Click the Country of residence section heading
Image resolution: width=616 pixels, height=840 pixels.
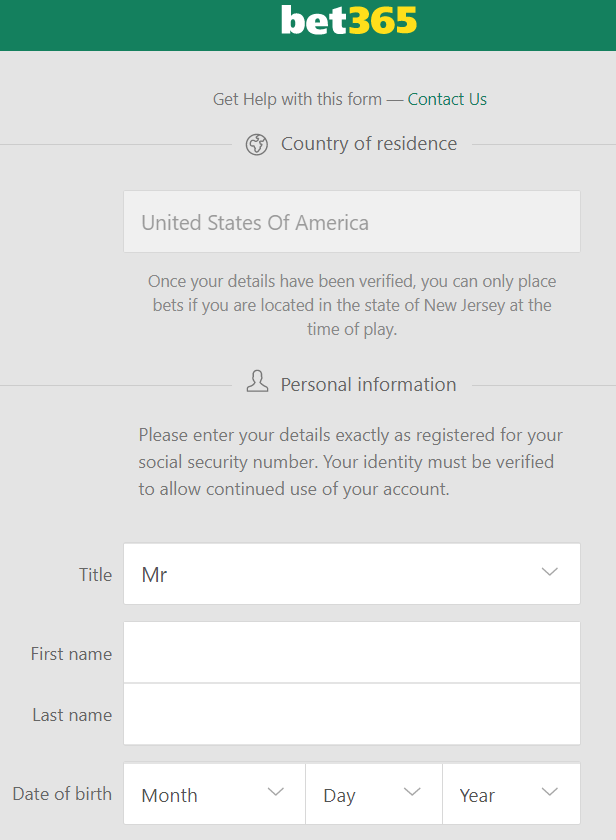click(369, 144)
